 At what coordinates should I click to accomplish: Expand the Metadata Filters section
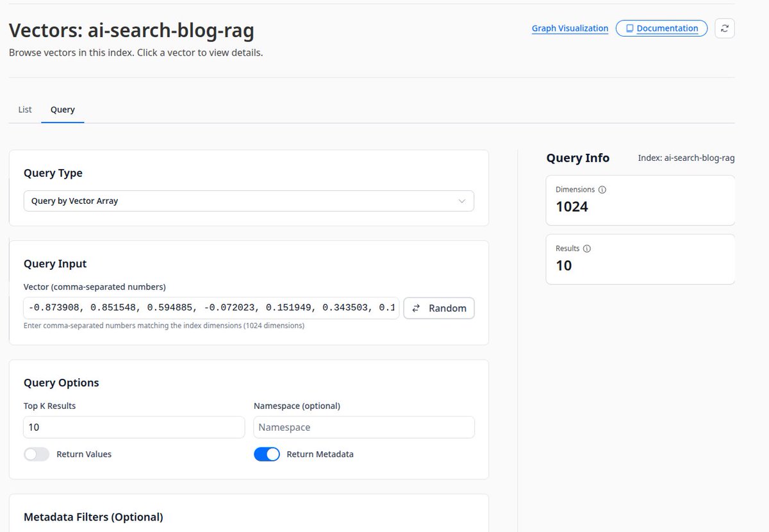[93, 517]
